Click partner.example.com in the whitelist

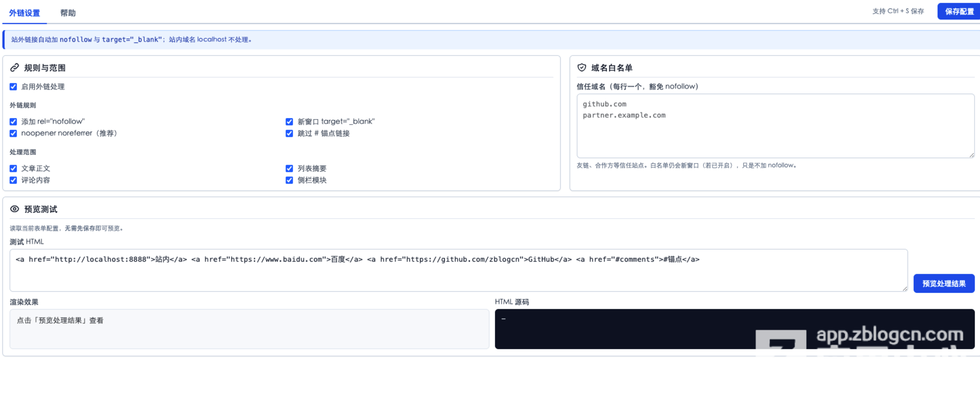624,115
